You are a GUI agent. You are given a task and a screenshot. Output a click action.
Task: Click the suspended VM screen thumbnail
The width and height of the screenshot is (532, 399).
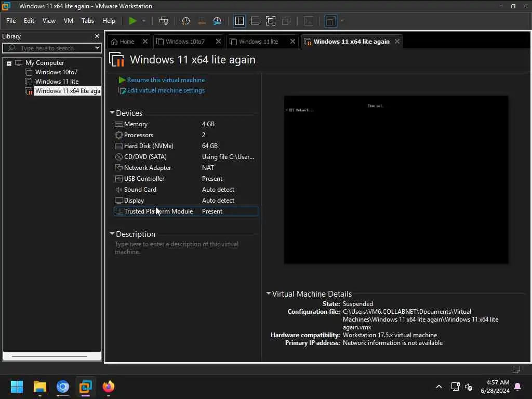pyautogui.click(x=396, y=179)
